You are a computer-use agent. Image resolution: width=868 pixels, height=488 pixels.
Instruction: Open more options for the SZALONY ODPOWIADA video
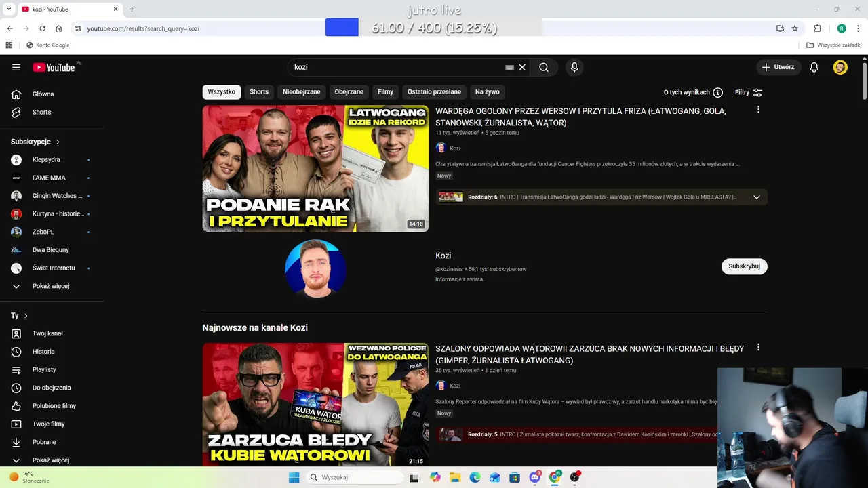pos(758,348)
